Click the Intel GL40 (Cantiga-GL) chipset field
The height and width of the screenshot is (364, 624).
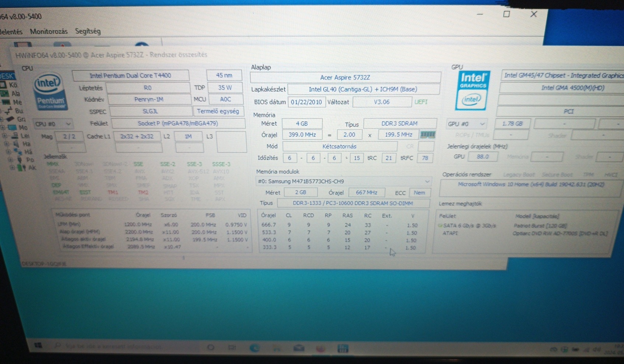click(363, 89)
